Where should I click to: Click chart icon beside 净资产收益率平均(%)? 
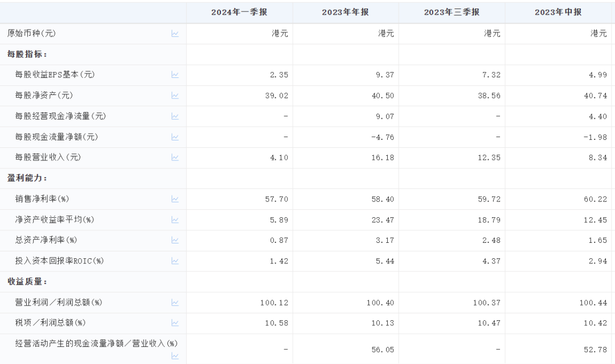tap(175, 220)
